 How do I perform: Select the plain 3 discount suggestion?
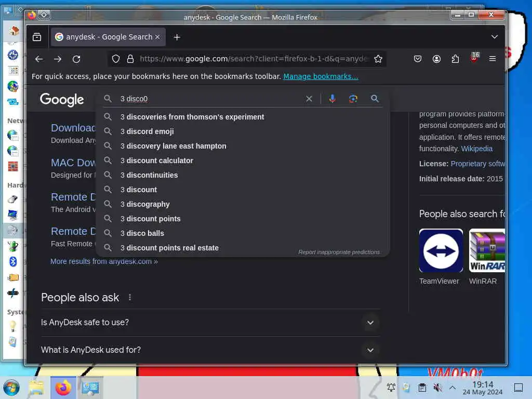243,190
